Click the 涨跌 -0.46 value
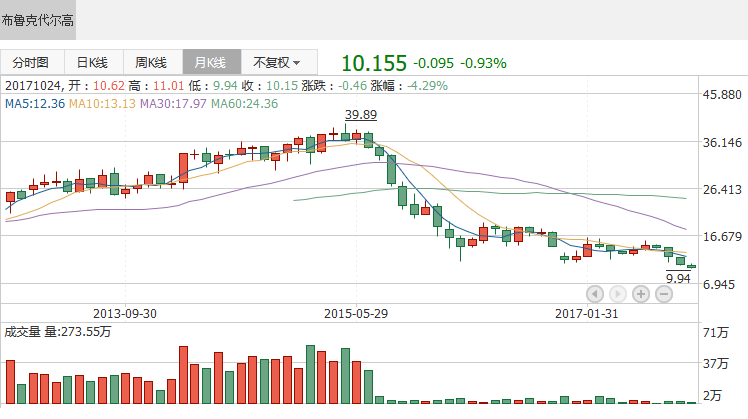This screenshot has height=419, width=748. pos(353,86)
